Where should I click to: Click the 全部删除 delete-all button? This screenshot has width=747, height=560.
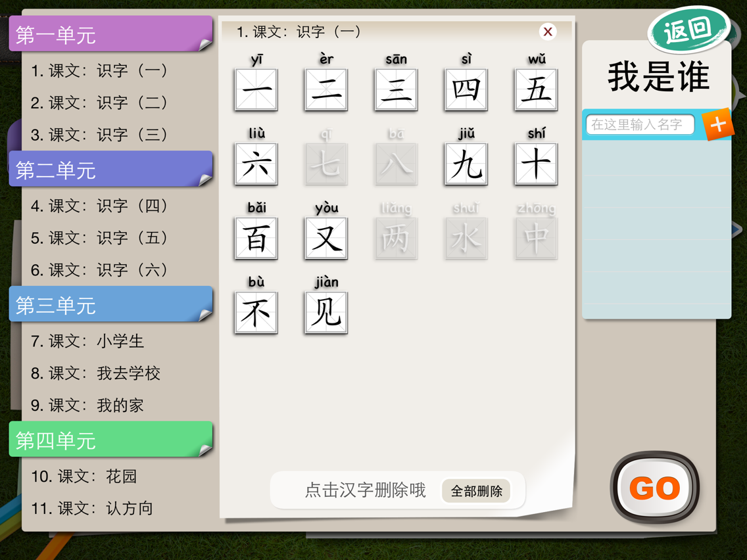[476, 491]
